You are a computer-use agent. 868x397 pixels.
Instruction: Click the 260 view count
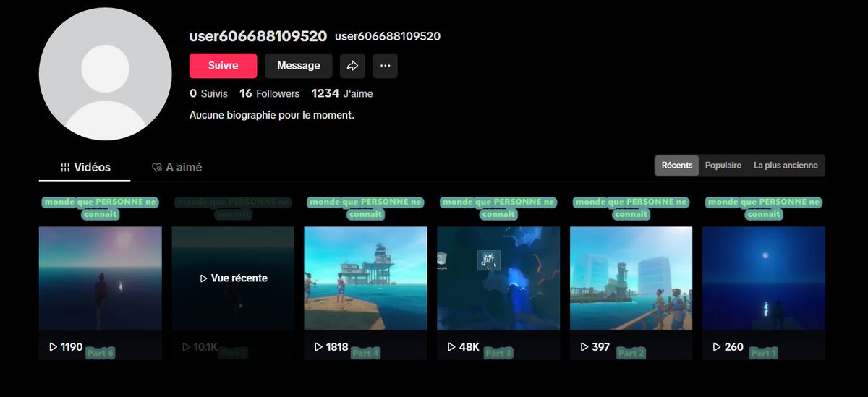pos(733,347)
